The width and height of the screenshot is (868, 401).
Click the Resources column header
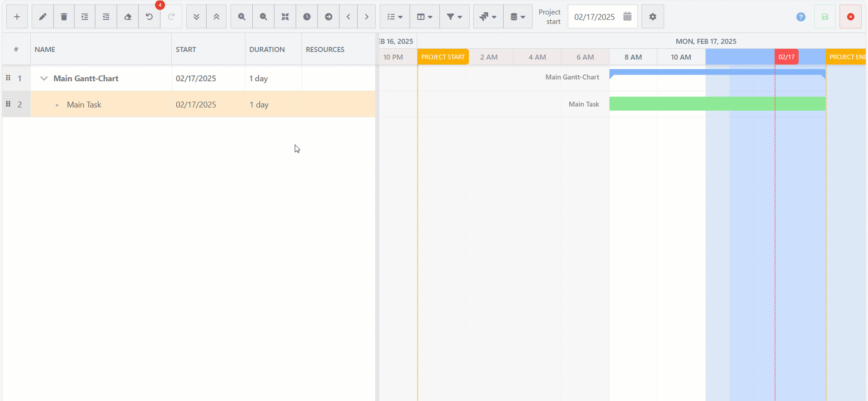click(325, 50)
